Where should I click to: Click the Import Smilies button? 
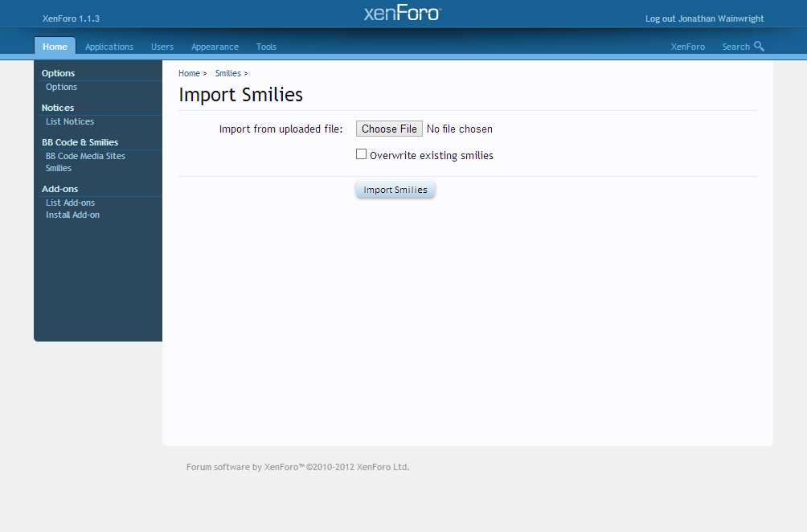[x=395, y=190]
